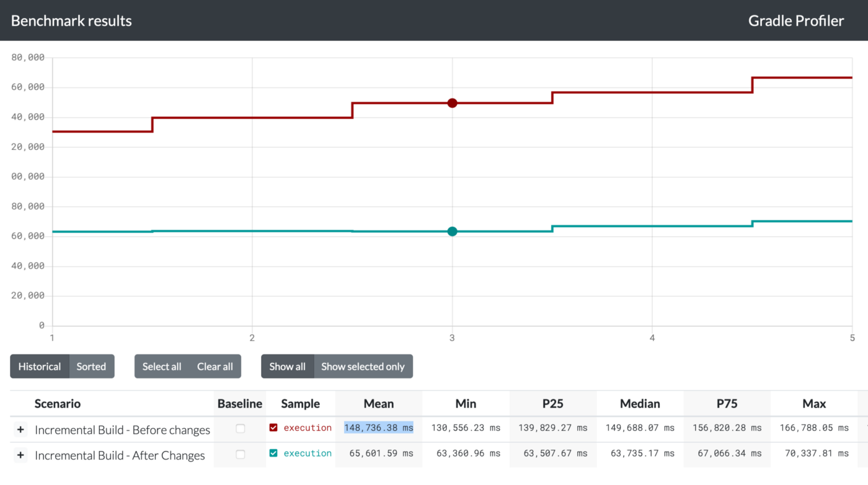
Task: Click the red 'execution' sample label
Action: point(308,427)
